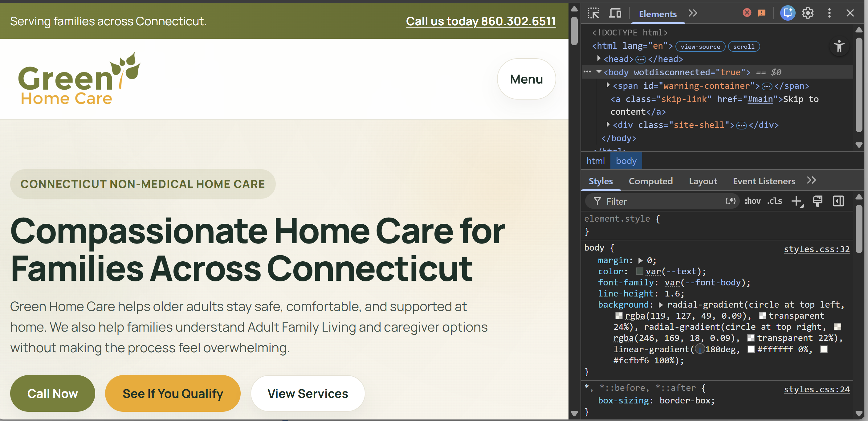Open styles.css:32 source link
Screen dimensions: 868x421
click(817, 249)
